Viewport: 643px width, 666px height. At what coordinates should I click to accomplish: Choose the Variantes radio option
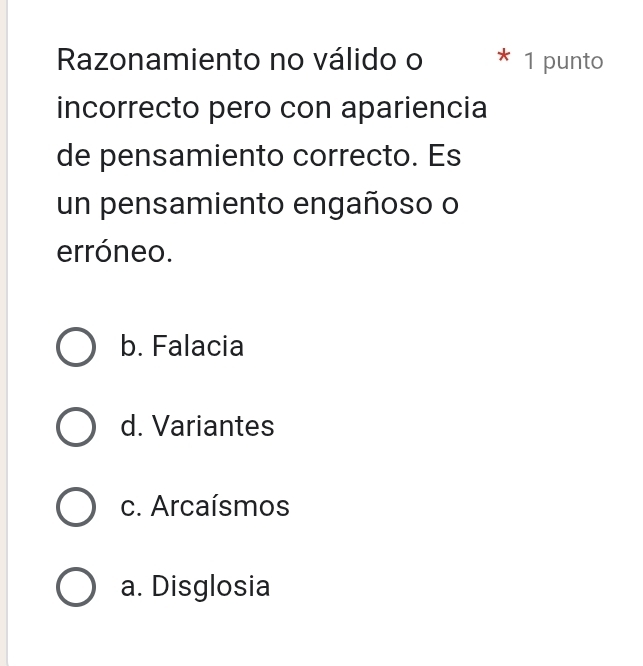pyautogui.click(x=76, y=427)
